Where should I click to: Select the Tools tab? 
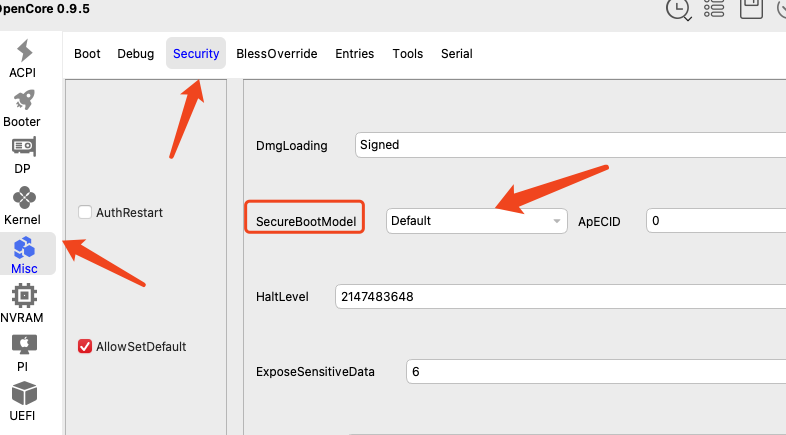coord(407,54)
